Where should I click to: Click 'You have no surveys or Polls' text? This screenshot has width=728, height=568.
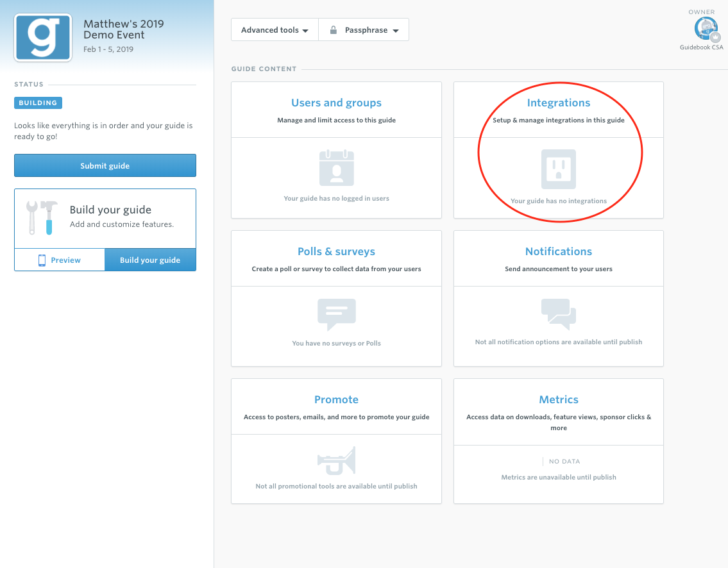coord(337,344)
